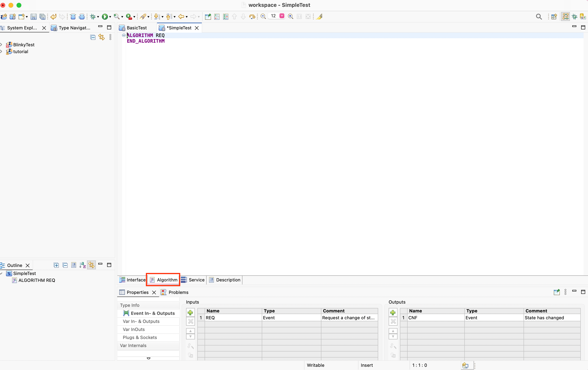588x370 pixels.
Task: Open the Description editor tab
Action: (x=225, y=280)
